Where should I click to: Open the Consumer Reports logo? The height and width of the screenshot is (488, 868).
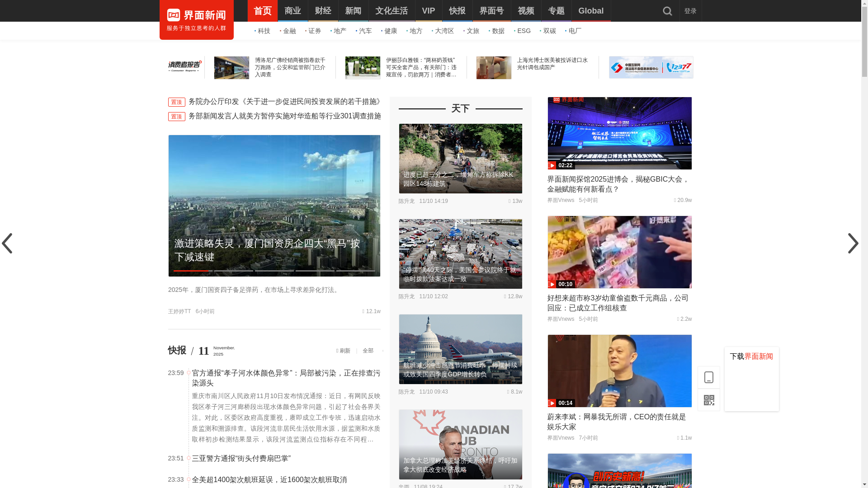coord(185,66)
